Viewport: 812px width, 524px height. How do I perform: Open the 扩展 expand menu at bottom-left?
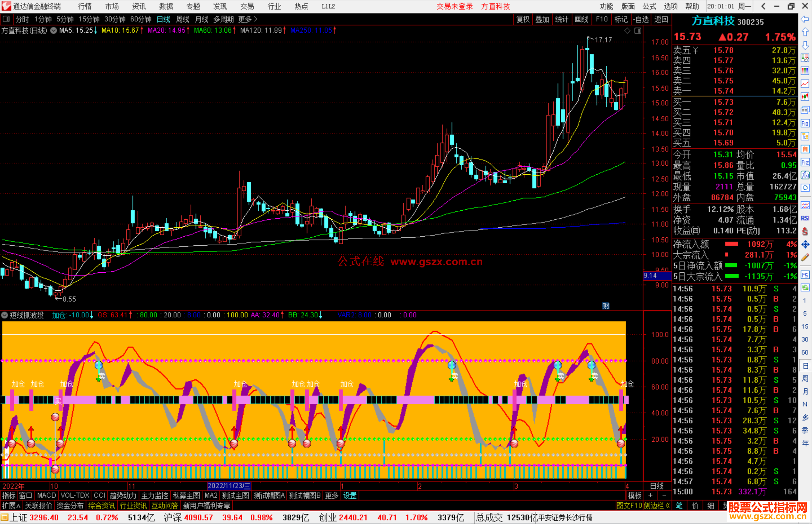click(x=11, y=506)
